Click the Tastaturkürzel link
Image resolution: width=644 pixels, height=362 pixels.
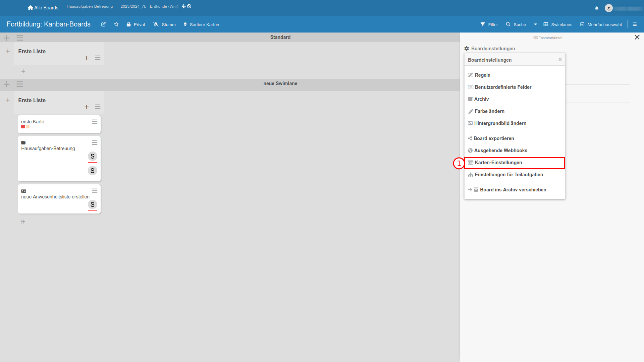pyautogui.click(x=548, y=38)
